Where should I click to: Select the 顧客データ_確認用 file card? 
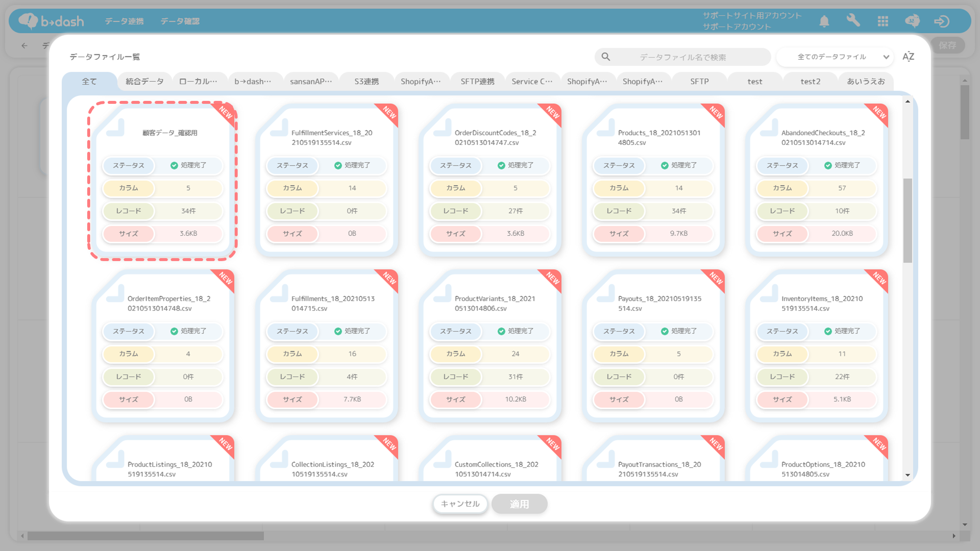click(163, 181)
